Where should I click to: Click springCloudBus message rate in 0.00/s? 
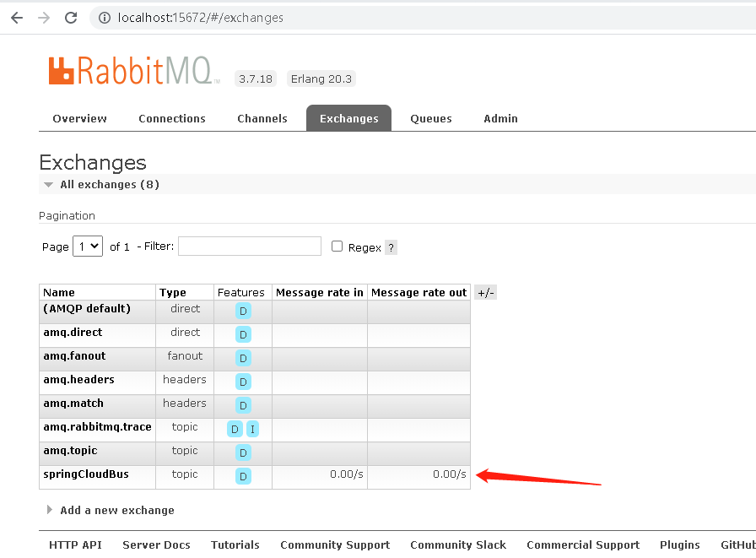point(347,474)
